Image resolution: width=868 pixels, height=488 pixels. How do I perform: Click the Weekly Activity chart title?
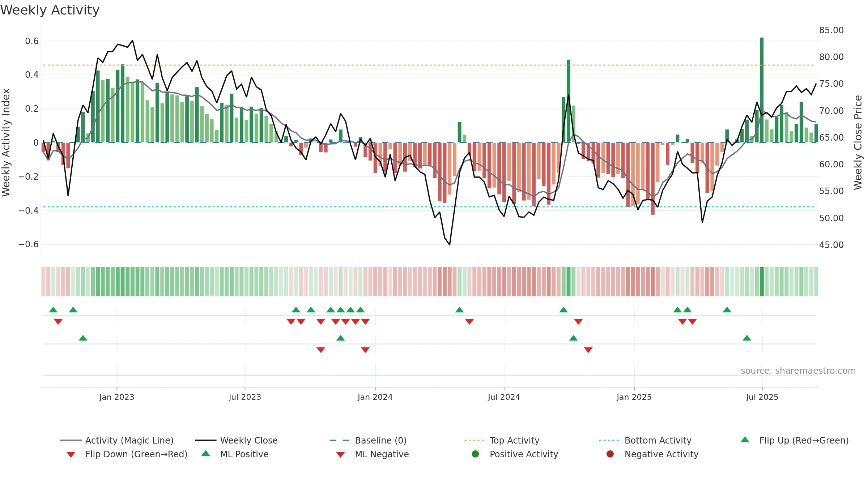tap(50, 10)
